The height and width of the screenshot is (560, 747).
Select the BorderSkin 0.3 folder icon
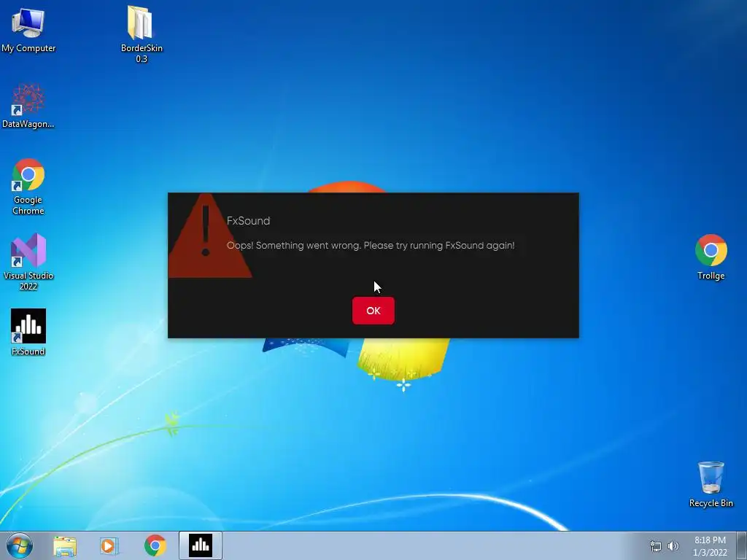[x=141, y=34]
